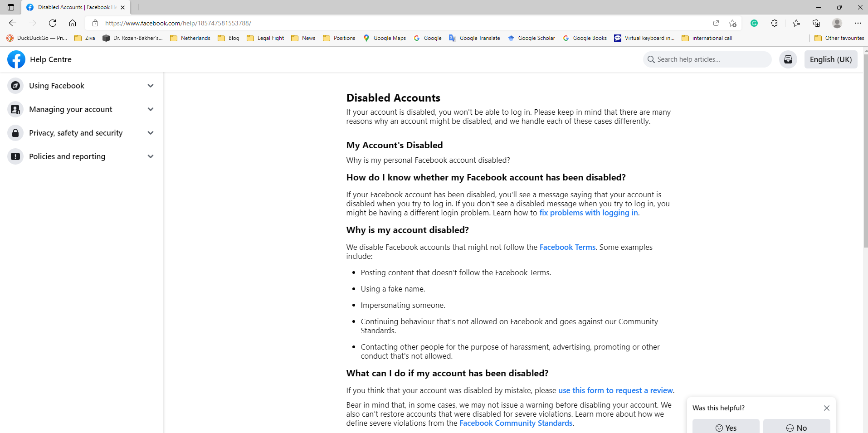
Task: Open the English (UK) language selector
Action: click(x=831, y=59)
